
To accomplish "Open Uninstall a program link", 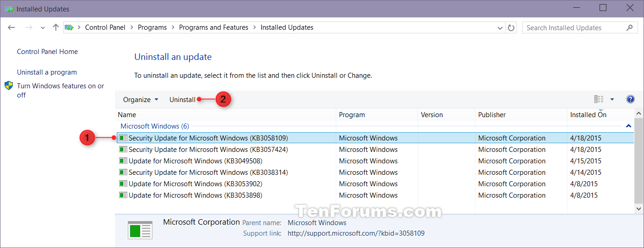I will (x=47, y=72).
